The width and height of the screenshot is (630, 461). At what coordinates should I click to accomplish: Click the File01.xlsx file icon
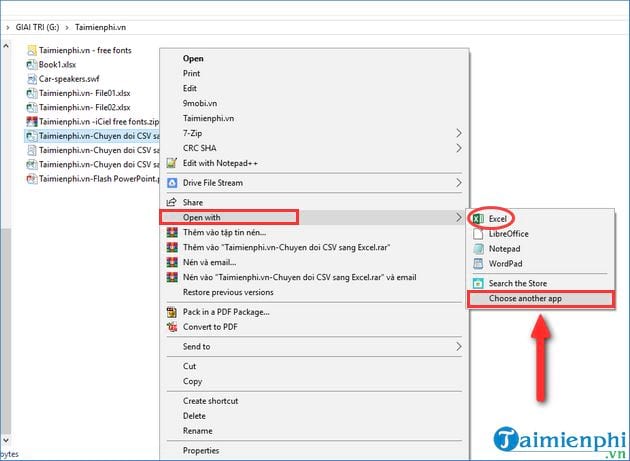tap(32, 93)
